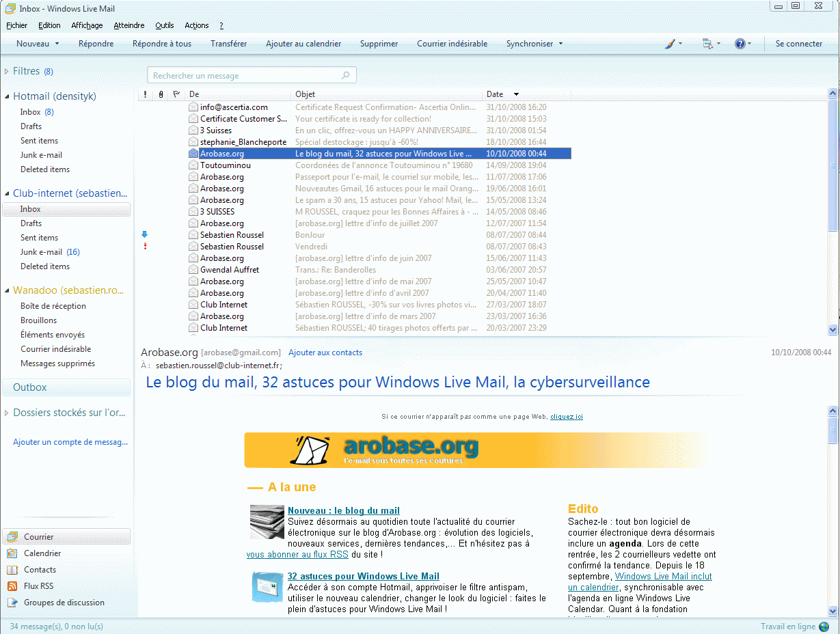The width and height of the screenshot is (840, 634).
Task: Open Boîte de réception under Wanadoo
Action: point(53,306)
